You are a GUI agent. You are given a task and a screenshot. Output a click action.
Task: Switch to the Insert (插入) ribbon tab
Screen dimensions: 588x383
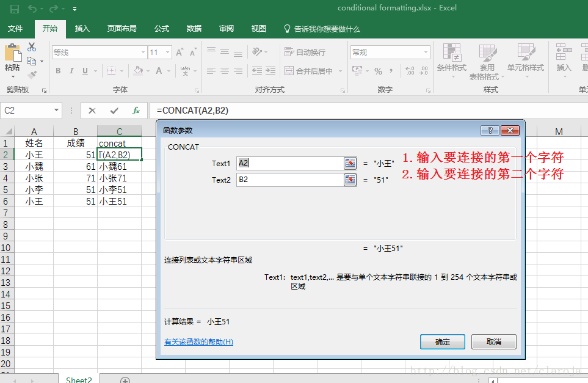82,29
